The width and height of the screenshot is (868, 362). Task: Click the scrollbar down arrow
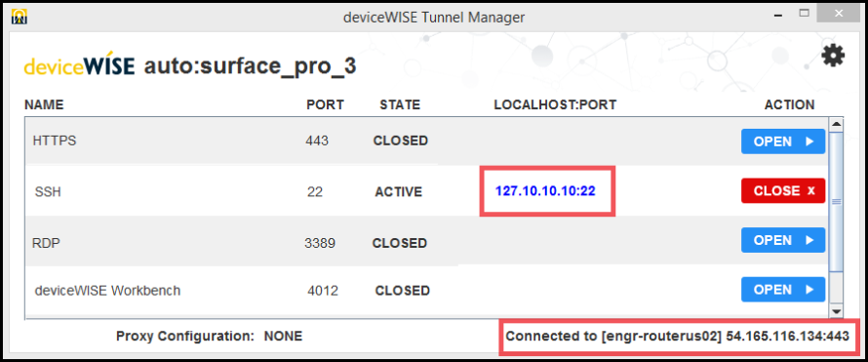point(836,311)
